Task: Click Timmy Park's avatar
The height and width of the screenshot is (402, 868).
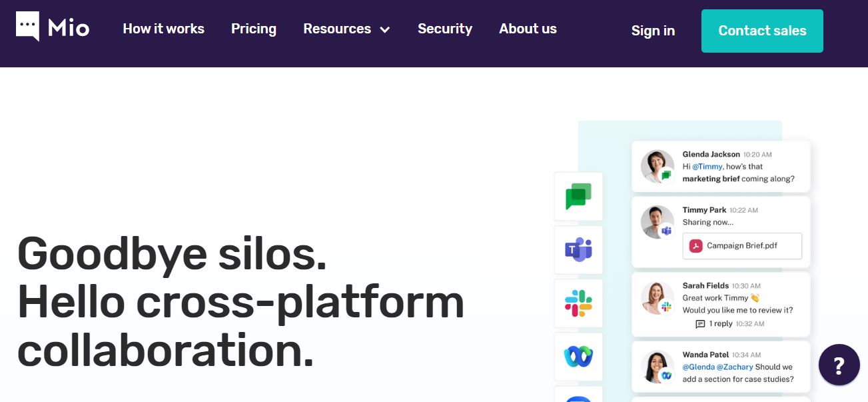Action: 657,221
